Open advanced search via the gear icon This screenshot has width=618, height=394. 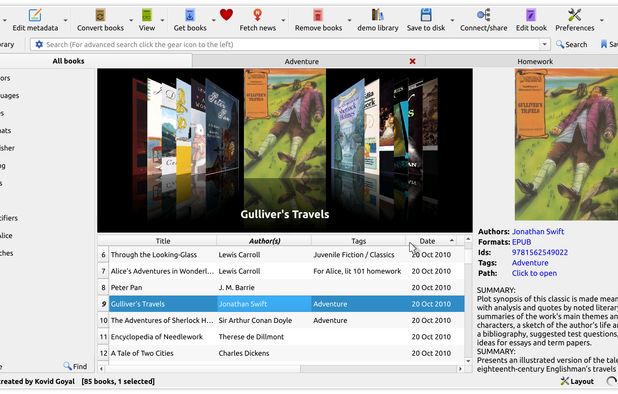click(39, 45)
